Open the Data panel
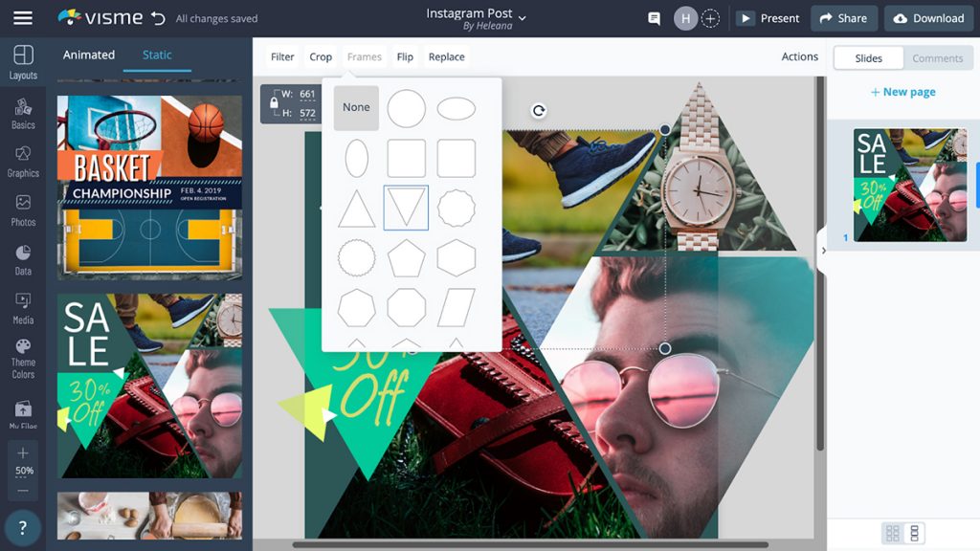The width and height of the screenshot is (980, 551). coord(22,252)
